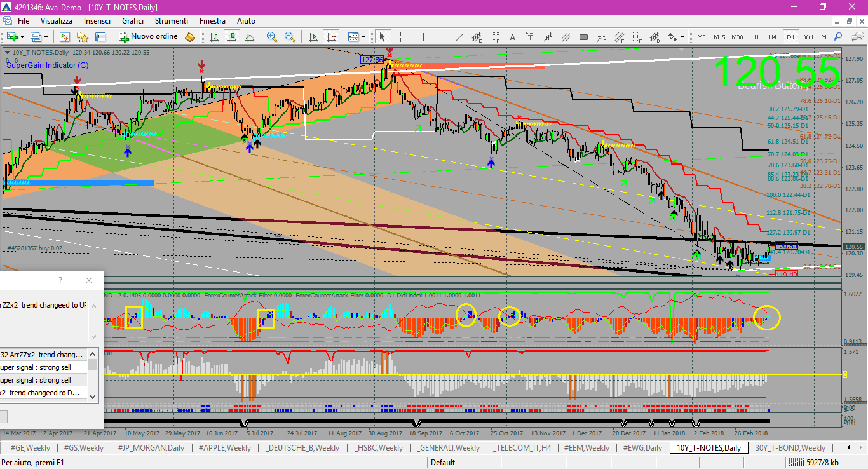Select the trendline drawing tool
This screenshot has height=469, width=868.
(x=458, y=37)
